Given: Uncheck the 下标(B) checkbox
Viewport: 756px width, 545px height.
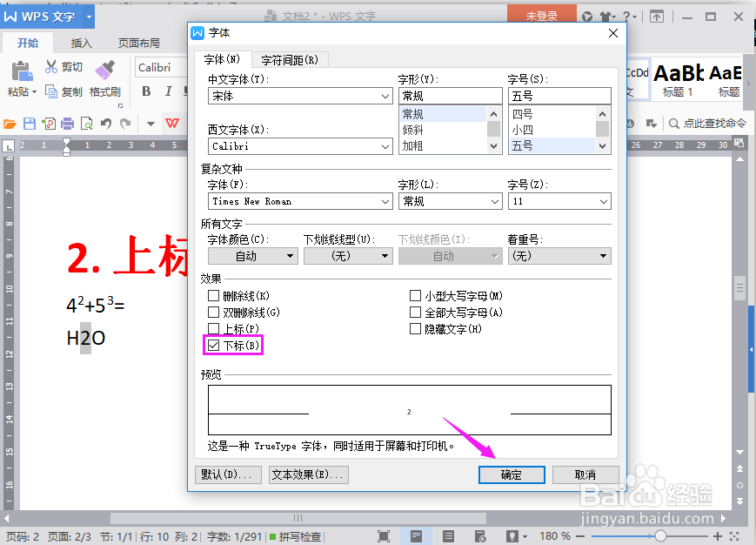Looking at the screenshot, I should point(213,345).
